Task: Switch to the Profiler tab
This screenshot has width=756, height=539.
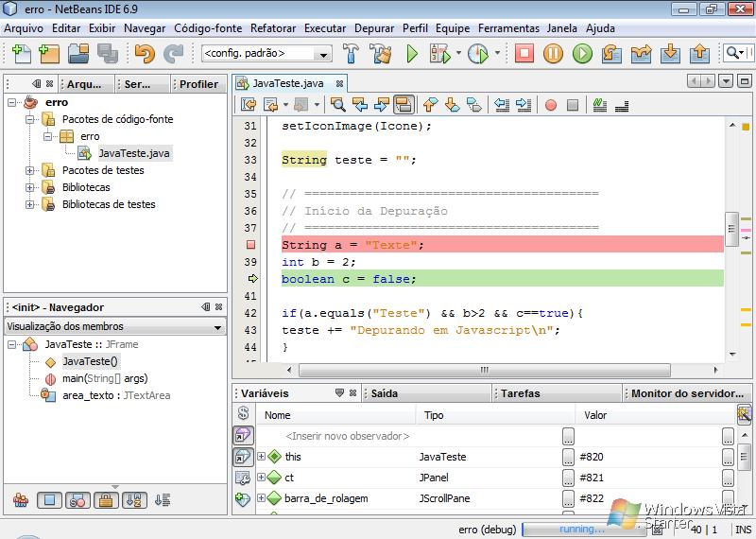Action: (198, 84)
